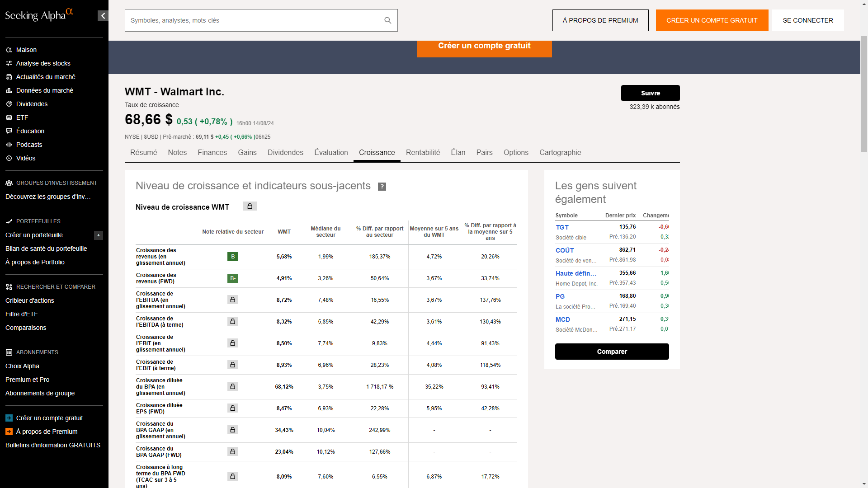The width and height of the screenshot is (868, 488).
Task: Open the TGT symbol link
Action: 562,227
